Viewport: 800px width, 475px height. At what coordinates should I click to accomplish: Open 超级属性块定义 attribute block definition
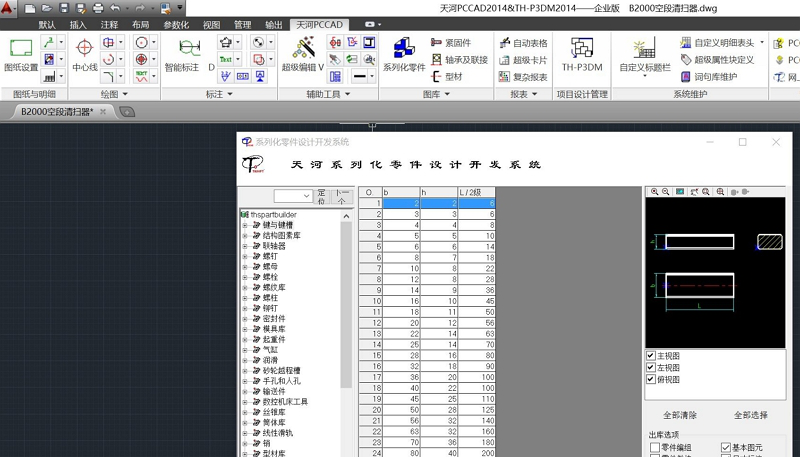pyautogui.click(x=717, y=60)
